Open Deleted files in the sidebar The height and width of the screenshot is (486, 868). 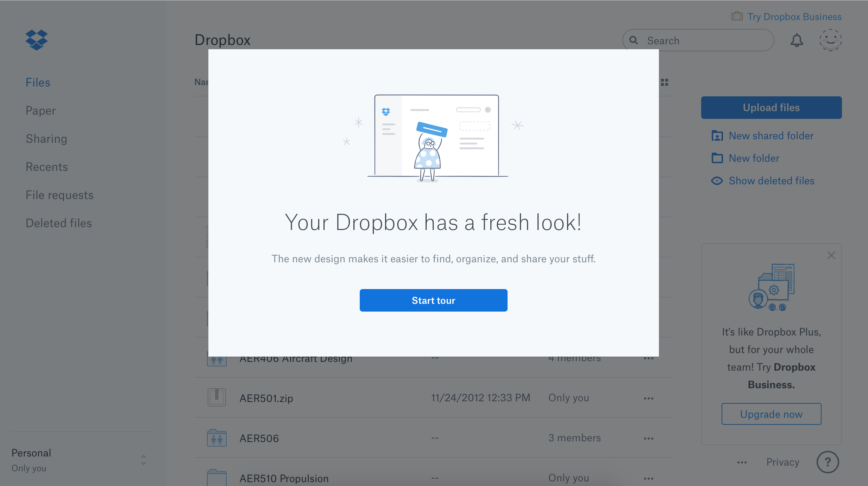pyautogui.click(x=59, y=223)
